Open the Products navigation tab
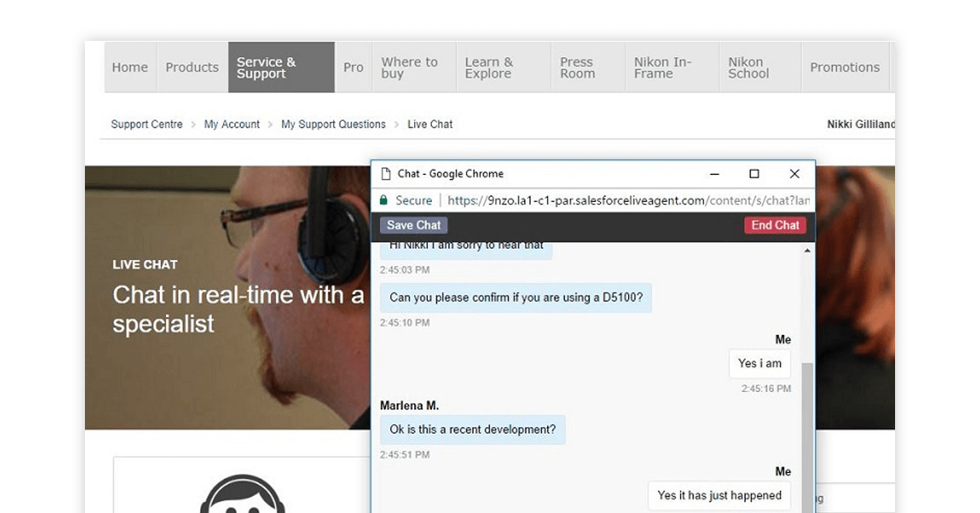 click(x=192, y=68)
